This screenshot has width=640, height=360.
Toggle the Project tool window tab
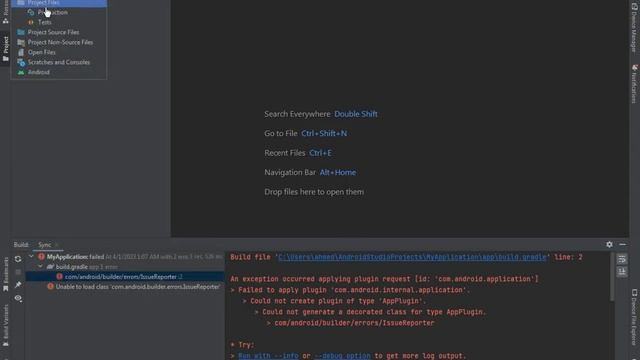(x=5, y=49)
